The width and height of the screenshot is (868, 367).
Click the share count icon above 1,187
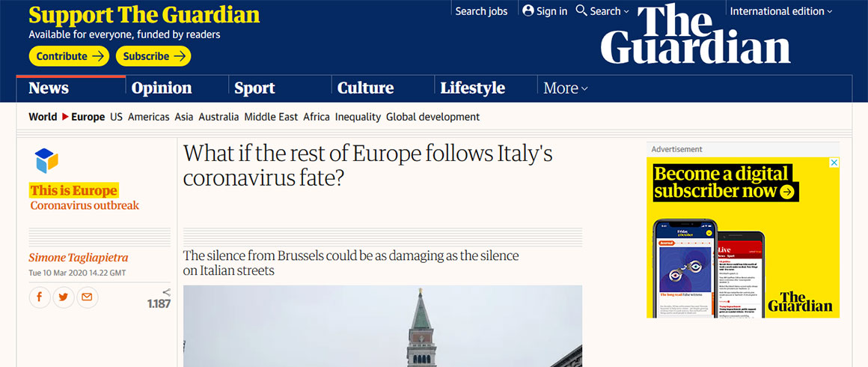point(166,292)
